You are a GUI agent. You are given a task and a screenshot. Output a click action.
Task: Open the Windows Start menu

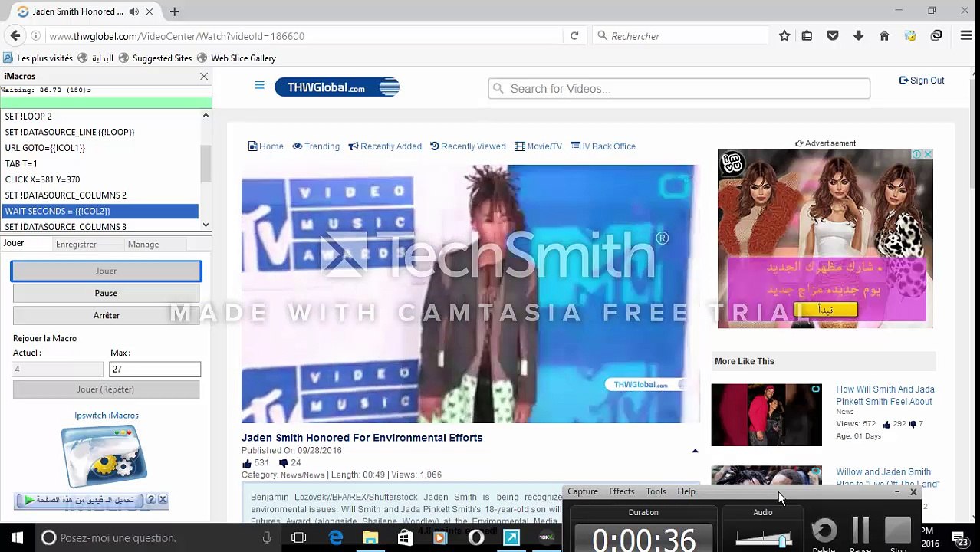[17, 537]
